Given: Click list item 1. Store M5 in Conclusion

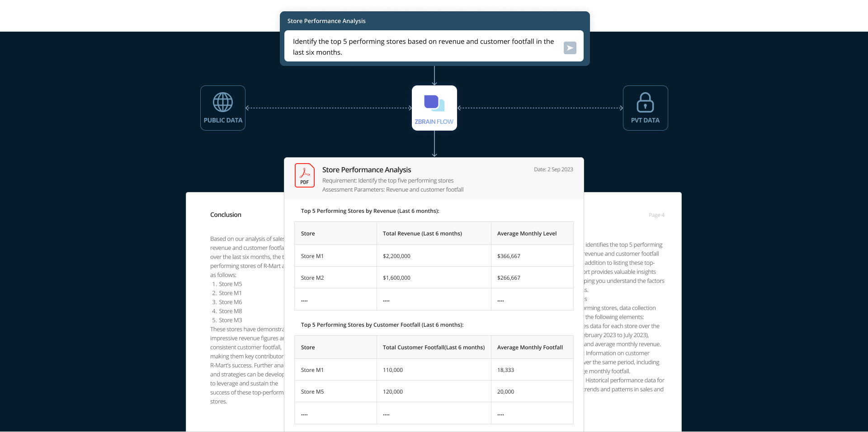Looking at the screenshot, I should (227, 284).
